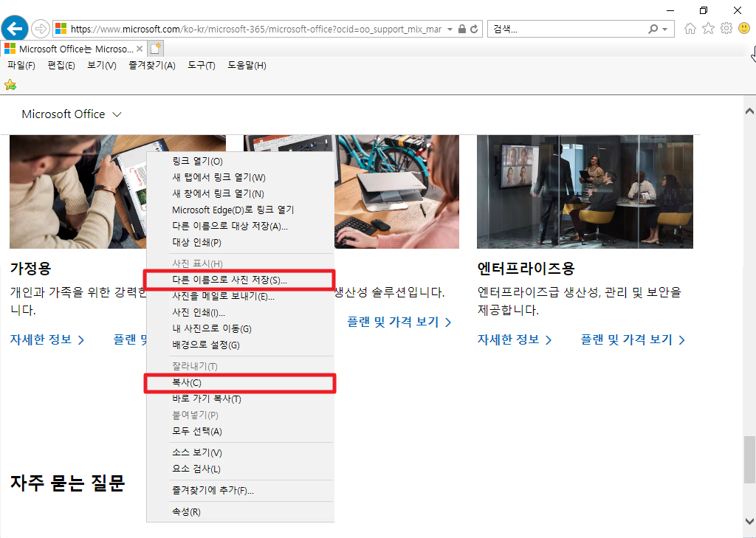Choose 새 창에서 링크 열기(N)
Screen dimensions: 756x538
[240, 194]
